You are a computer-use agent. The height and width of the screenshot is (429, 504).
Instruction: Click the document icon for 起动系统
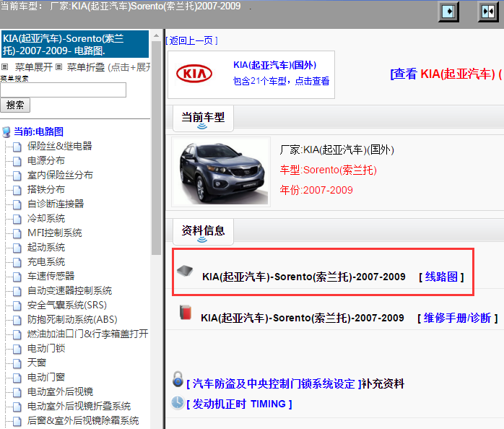[x=17, y=248]
